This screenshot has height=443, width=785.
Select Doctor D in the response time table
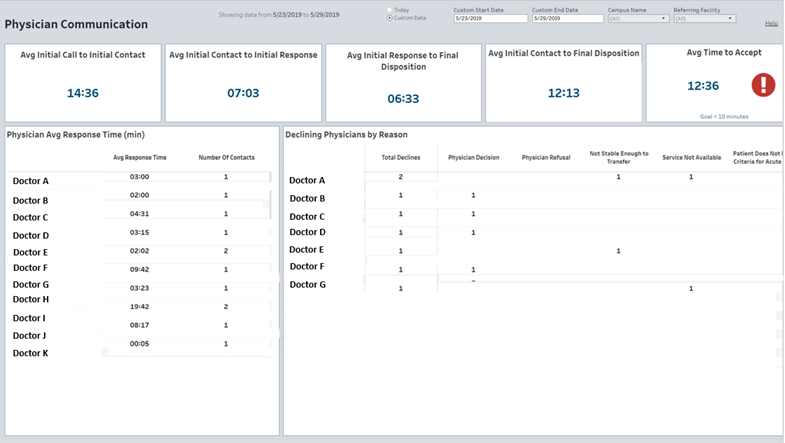pyautogui.click(x=31, y=235)
